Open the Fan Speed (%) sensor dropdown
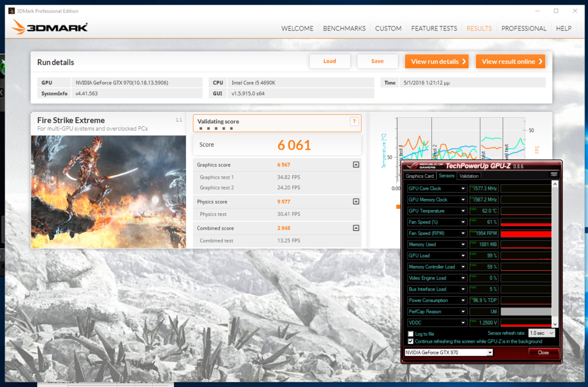Viewport: 588px width, 387px height. (x=463, y=222)
